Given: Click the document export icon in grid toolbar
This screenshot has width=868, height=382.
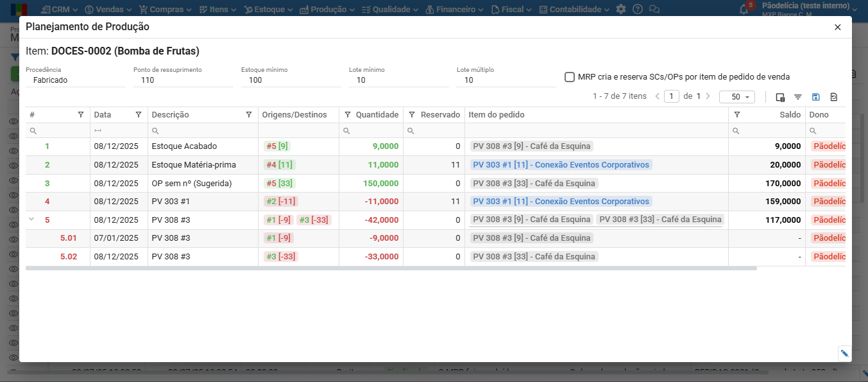Looking at the screenshot, I should click(833, 97).
